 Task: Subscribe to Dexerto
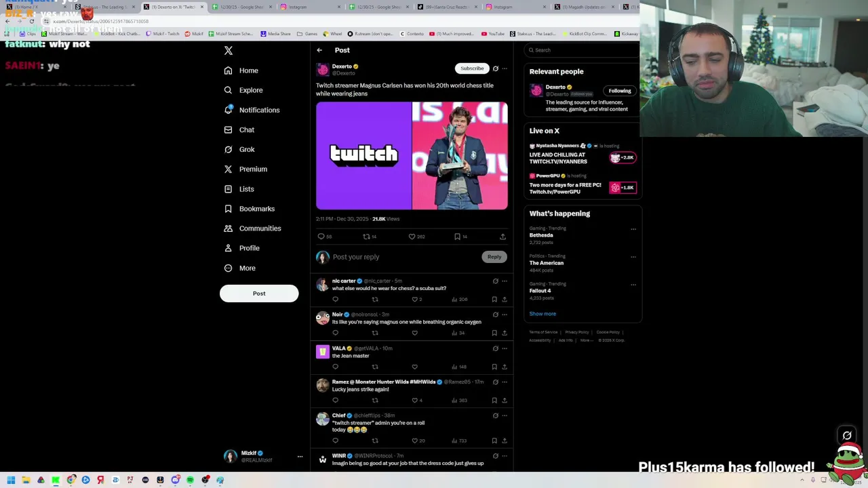pyautogui.click(x=472, y=68)
